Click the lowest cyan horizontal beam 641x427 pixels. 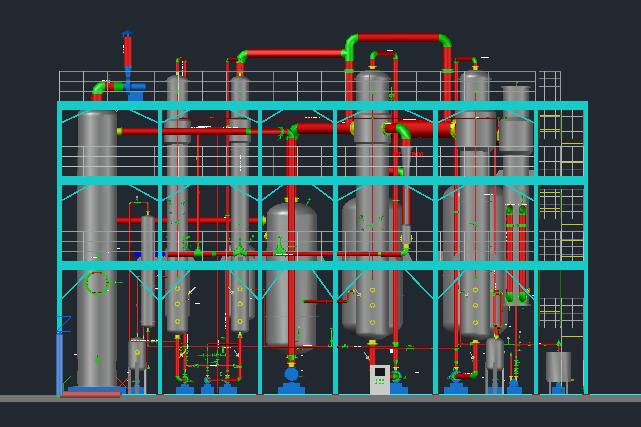(320, 265)
